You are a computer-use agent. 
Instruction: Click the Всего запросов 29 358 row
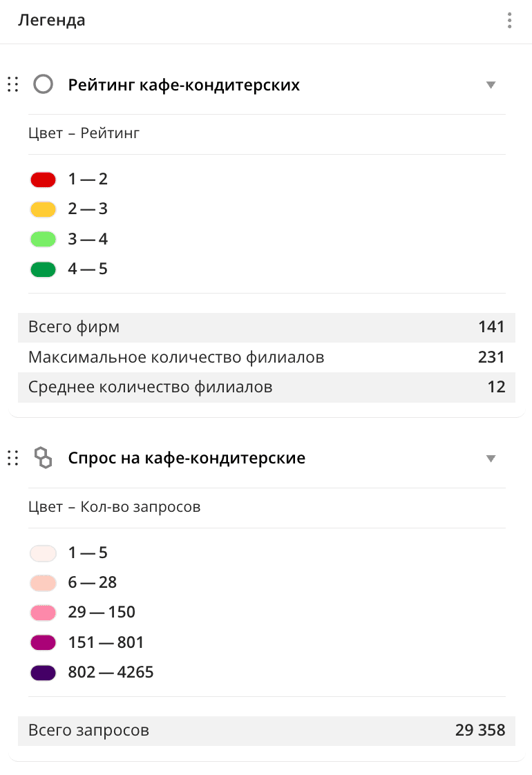(x=266, y=730)
